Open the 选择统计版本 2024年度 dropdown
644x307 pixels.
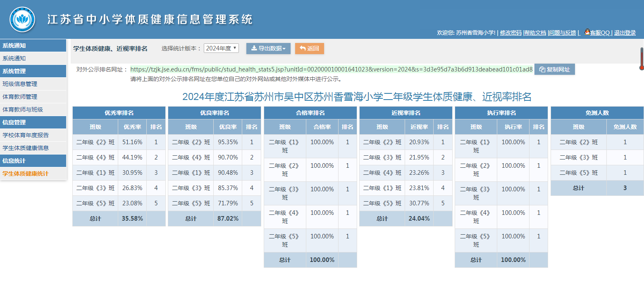coord(221,48)
